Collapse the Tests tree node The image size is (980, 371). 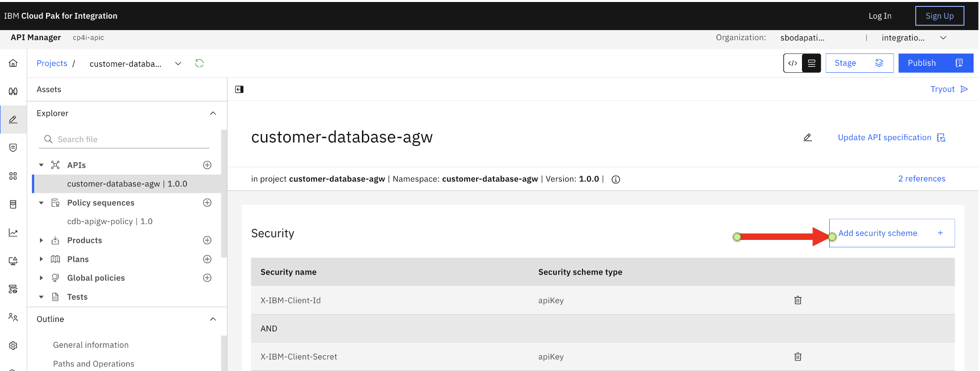[42, 297]
